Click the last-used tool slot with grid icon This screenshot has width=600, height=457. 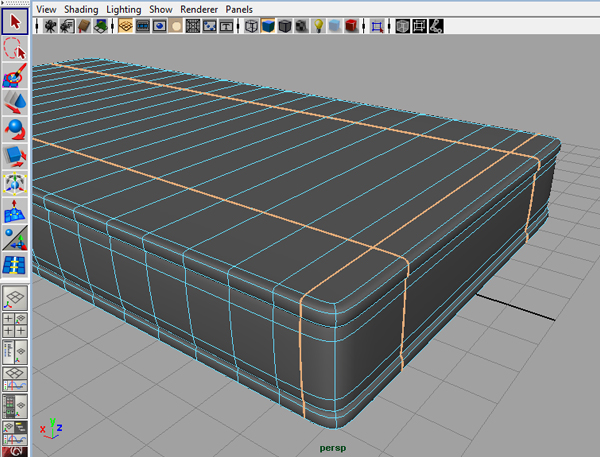point(15,264)
